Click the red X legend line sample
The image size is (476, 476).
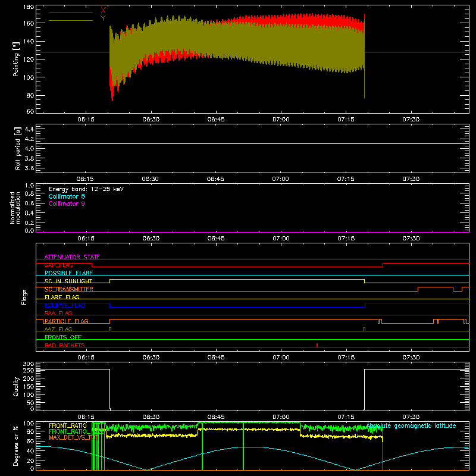coord(71,12)
